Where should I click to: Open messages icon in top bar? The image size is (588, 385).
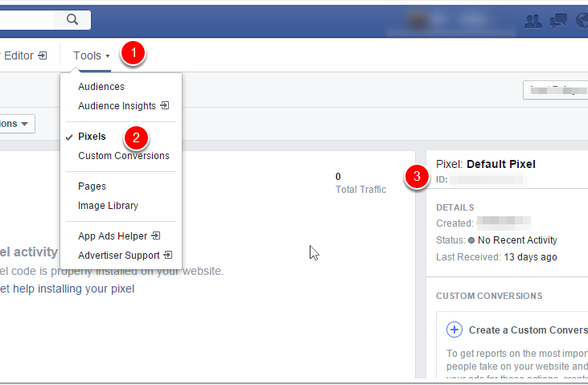(558, 21)
